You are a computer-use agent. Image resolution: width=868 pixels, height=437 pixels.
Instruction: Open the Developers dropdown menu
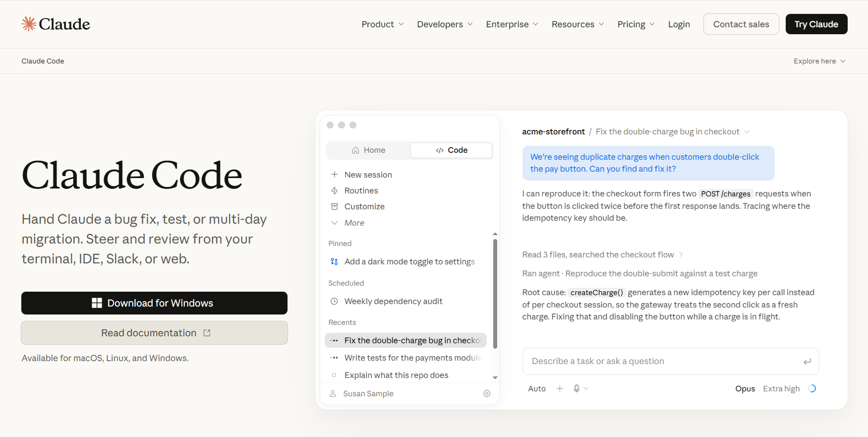(445, 24)
